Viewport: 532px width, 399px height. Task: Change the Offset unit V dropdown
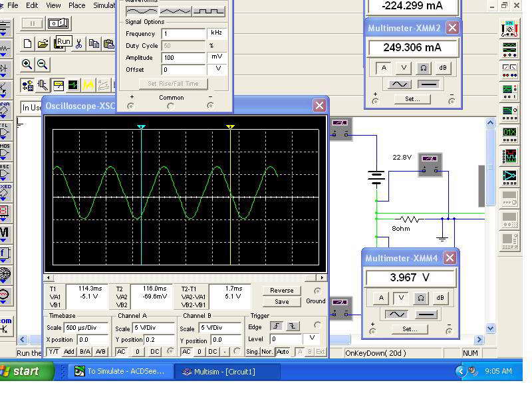pos(217,69)
